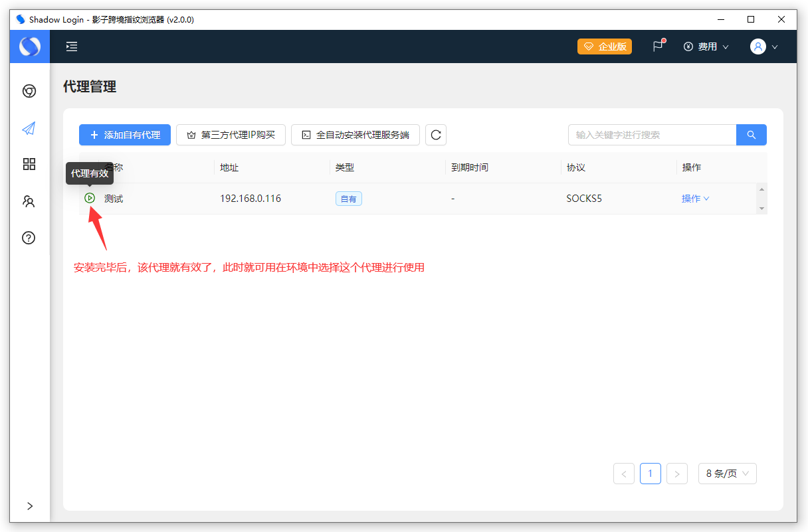Open the 8 条/页 page size dropdown

tap(727, 474)
